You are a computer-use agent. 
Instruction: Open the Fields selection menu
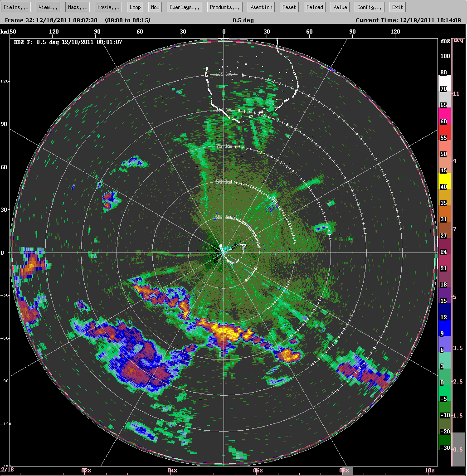[16, 7]
